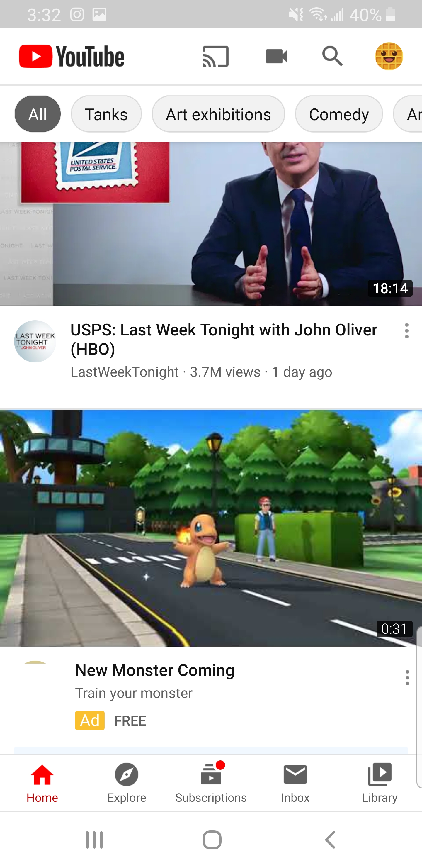The height and width of the screenshot is (868, 422).
Task: Open the LastWeekTonight channel avatar
Action: coord(35,341)
